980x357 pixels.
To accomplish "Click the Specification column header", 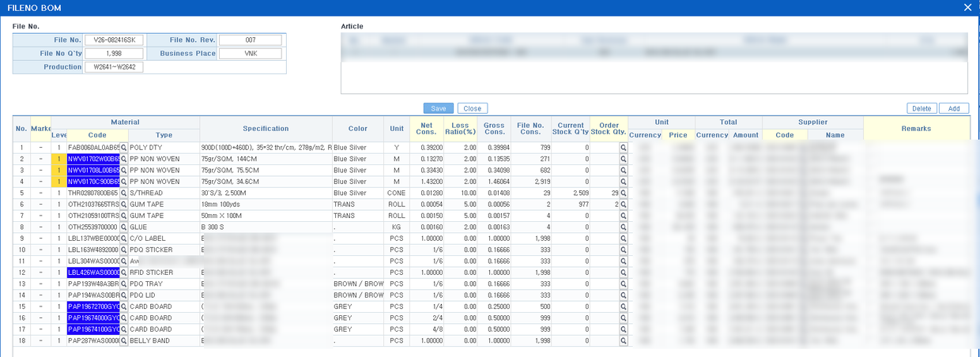I will click(x=266, y=129).
